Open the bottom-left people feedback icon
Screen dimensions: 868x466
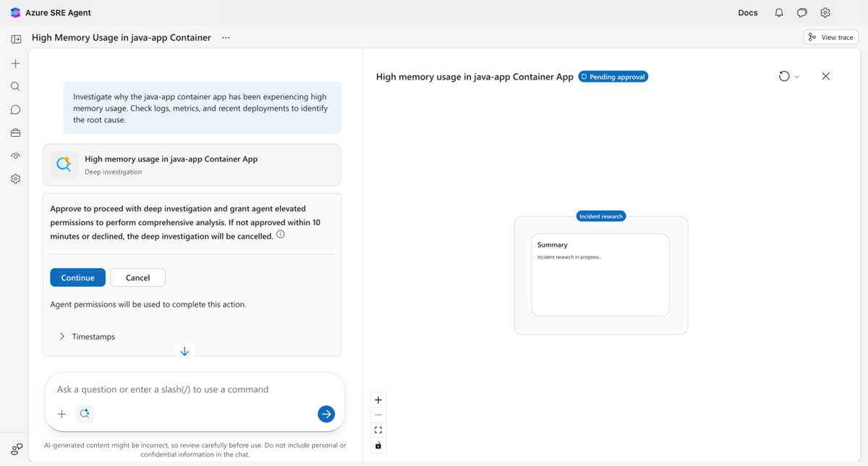click(17, 449)
